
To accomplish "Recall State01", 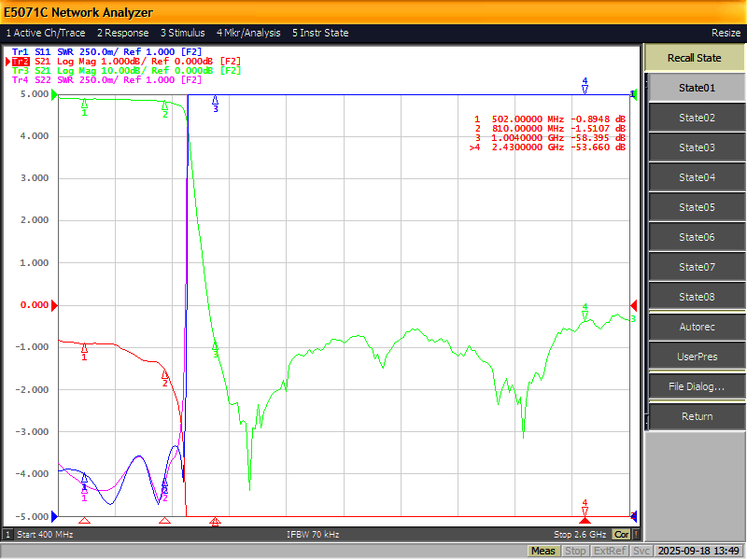I will [x=697, y=88].
